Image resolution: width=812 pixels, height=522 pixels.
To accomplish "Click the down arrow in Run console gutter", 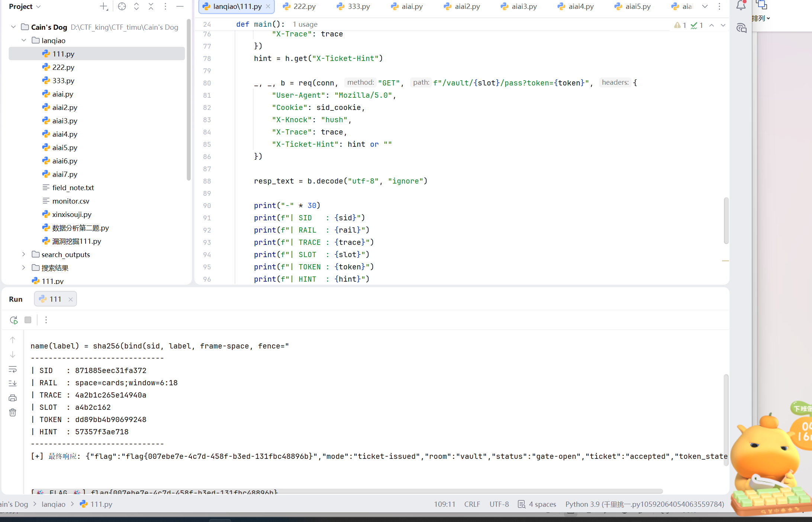I will (13, 355).
